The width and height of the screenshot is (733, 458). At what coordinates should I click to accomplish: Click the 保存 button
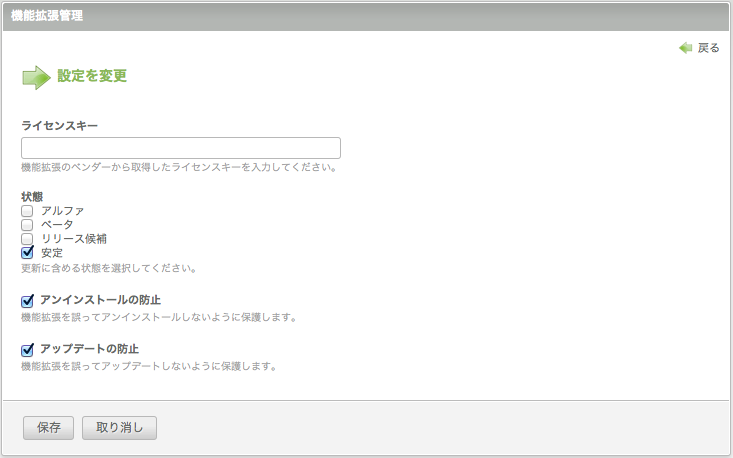(49, 428)
